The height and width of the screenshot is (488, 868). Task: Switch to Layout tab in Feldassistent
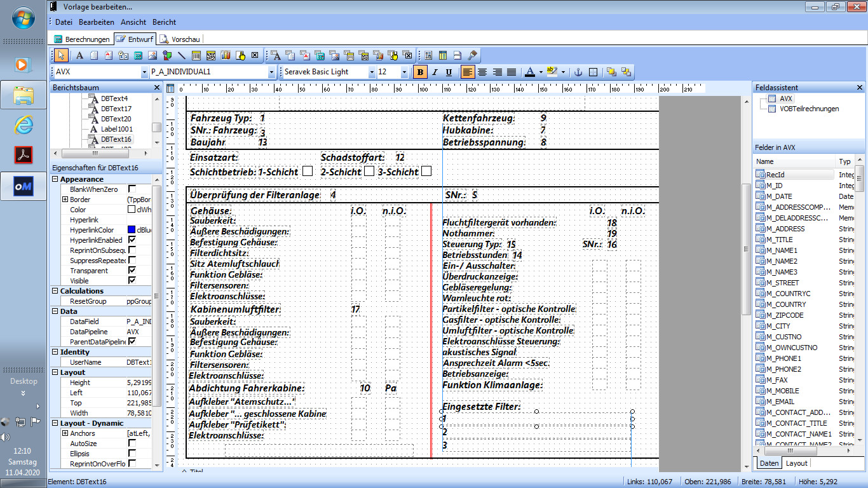click(796, 463)
